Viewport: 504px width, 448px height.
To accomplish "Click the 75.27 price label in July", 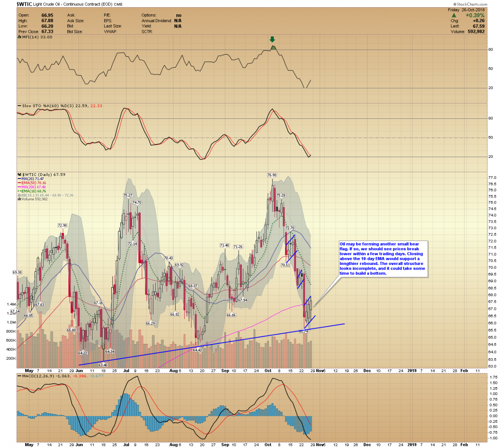I will point(128,195).
